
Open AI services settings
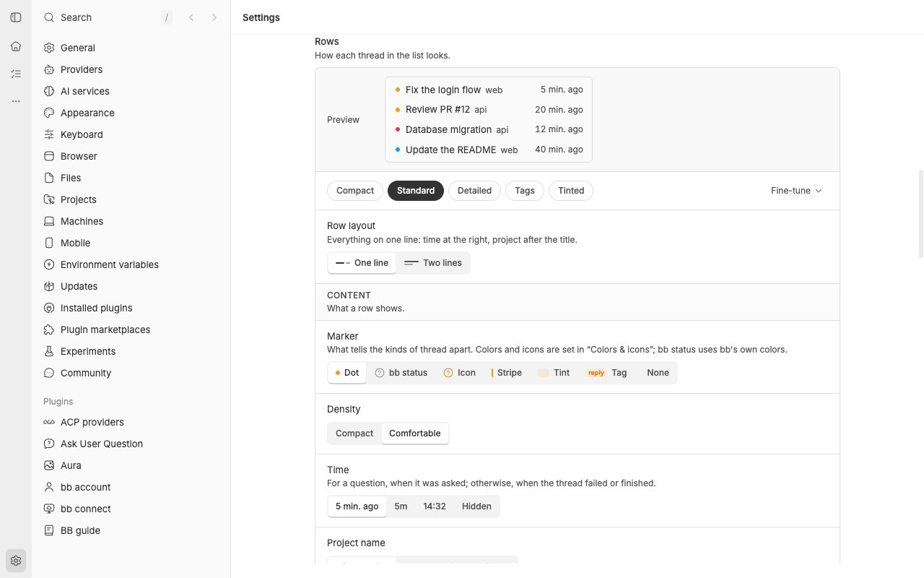[131, 91]
